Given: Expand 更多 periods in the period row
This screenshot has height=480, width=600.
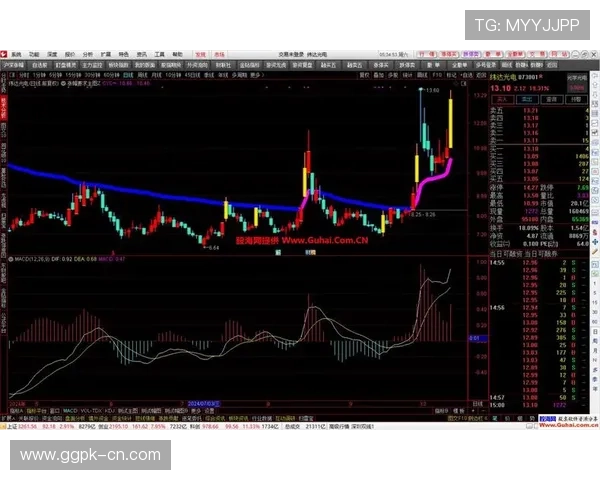Looking at the screenshot, I should pyautogui.click(x=256, y=75).
